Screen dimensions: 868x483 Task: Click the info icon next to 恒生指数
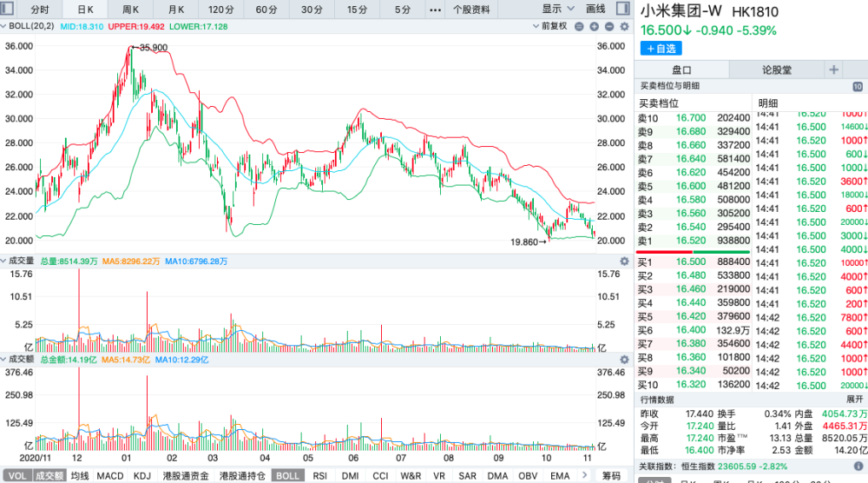coord(858,466)
